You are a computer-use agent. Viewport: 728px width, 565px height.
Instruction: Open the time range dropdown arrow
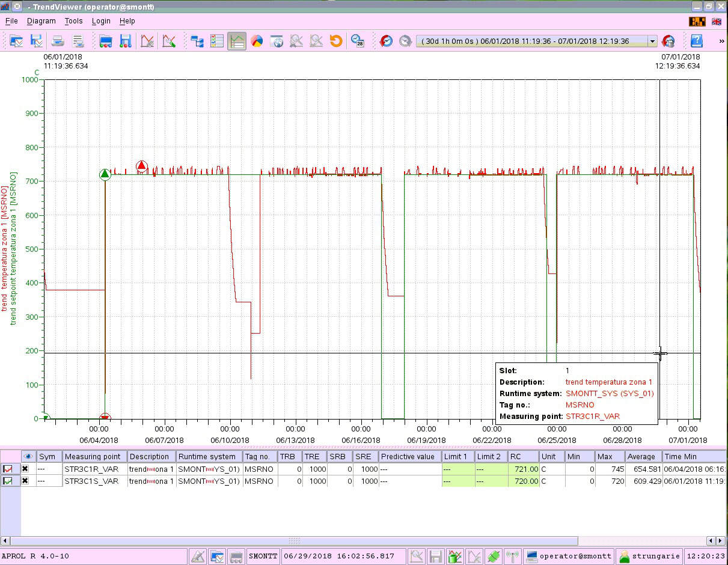[652, 41]
